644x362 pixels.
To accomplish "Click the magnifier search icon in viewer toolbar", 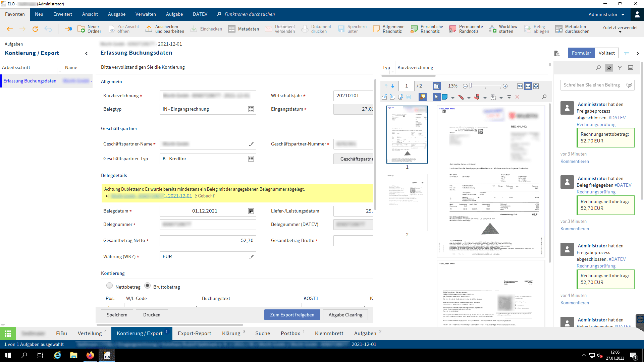I will point(544,97).
